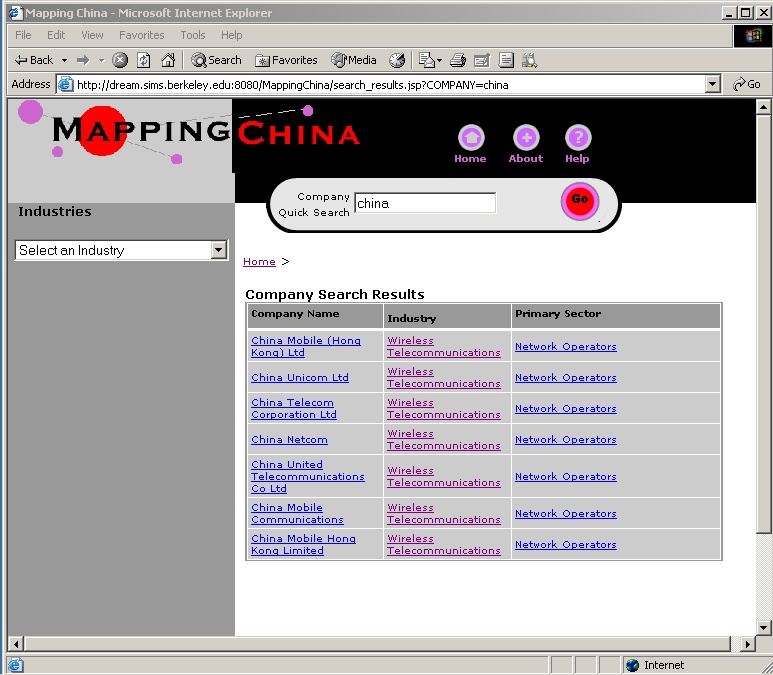Open the History toolbar icon
The height and width of the screenshot is (675, 773).
pyautogui.click(x=397, y=60)
